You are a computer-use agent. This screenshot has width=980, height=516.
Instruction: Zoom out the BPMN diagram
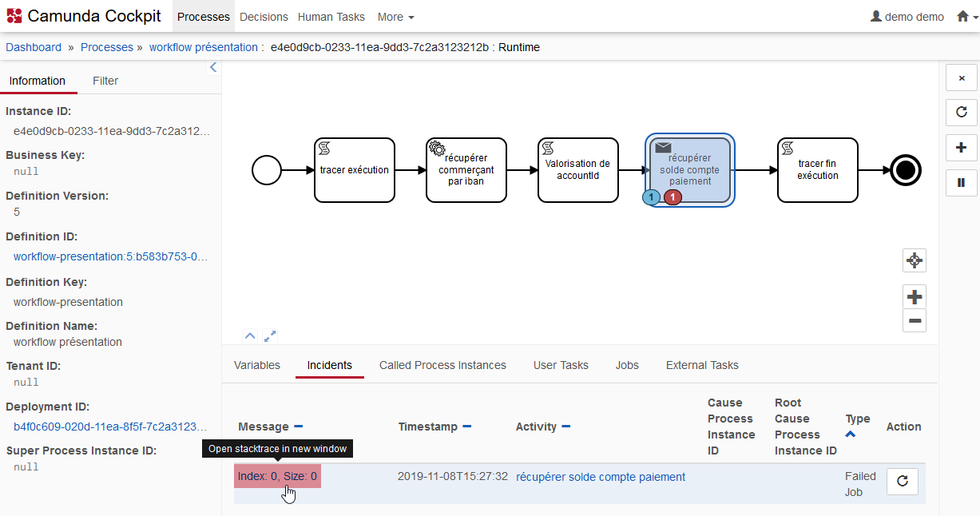point(915,321)
